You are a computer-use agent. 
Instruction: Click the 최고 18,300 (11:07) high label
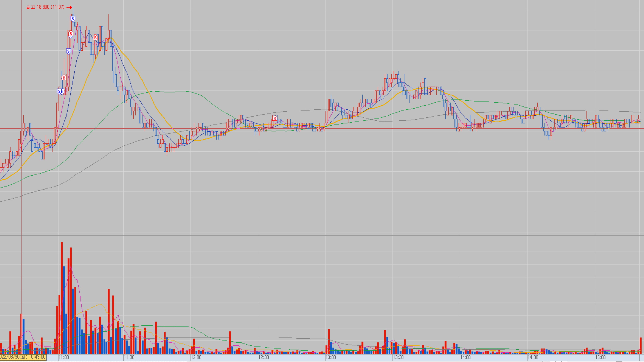click(x=45, y=7)
